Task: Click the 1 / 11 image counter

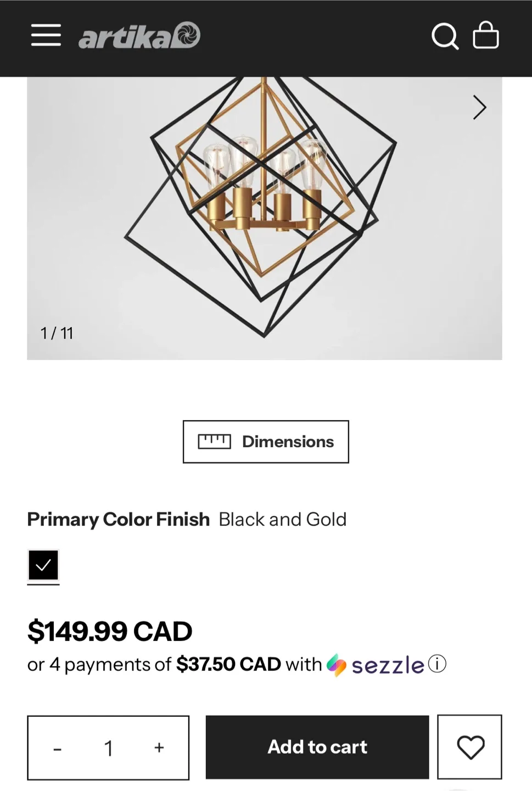Action: 57,333
